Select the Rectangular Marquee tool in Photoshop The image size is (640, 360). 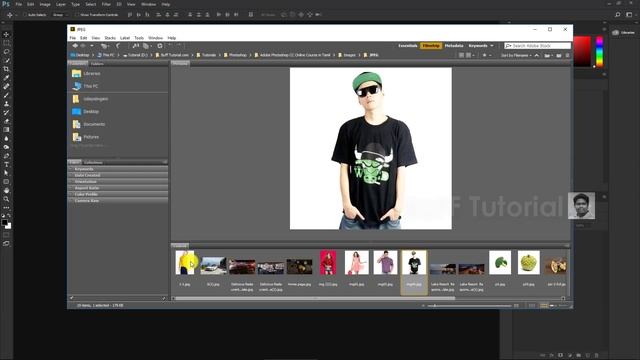click(x=6, y=43)
